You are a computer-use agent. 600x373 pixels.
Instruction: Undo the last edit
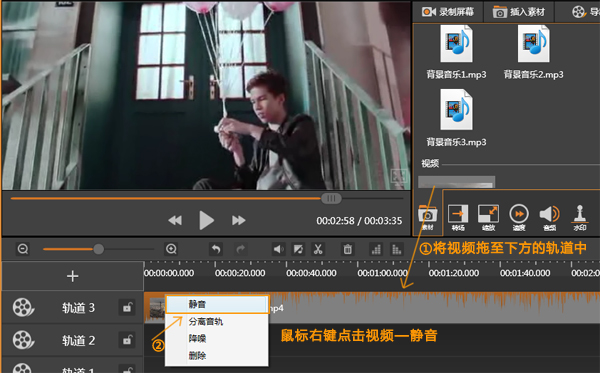(216, 249)
